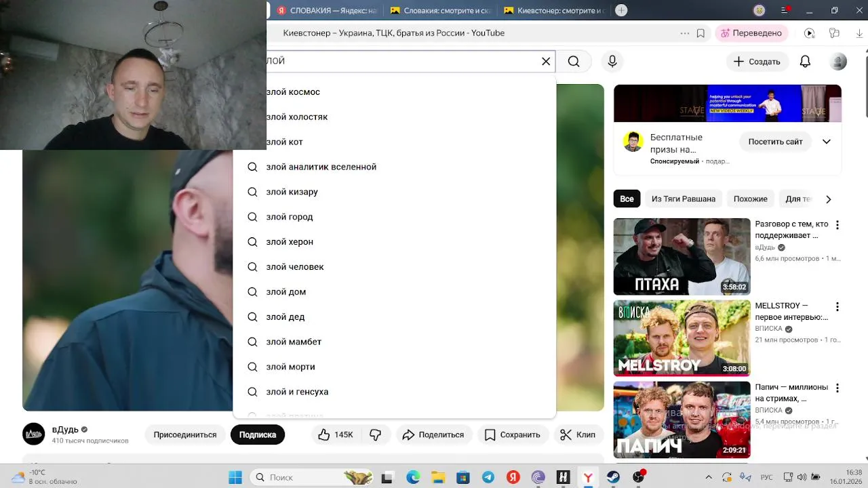The width and height of the screenshot is (868, 488).
Task: Select suggestion злой холостяк
Action: (395, 117)
